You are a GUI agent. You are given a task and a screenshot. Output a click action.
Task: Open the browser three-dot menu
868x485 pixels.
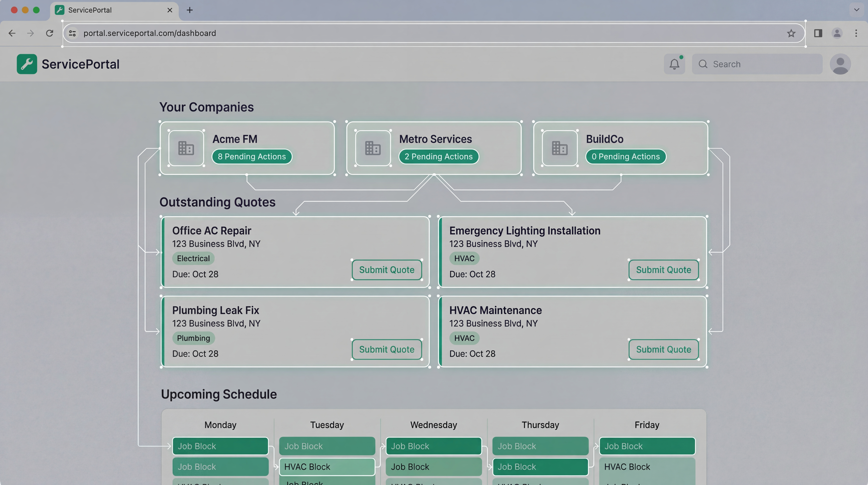(x=856, y=33)
